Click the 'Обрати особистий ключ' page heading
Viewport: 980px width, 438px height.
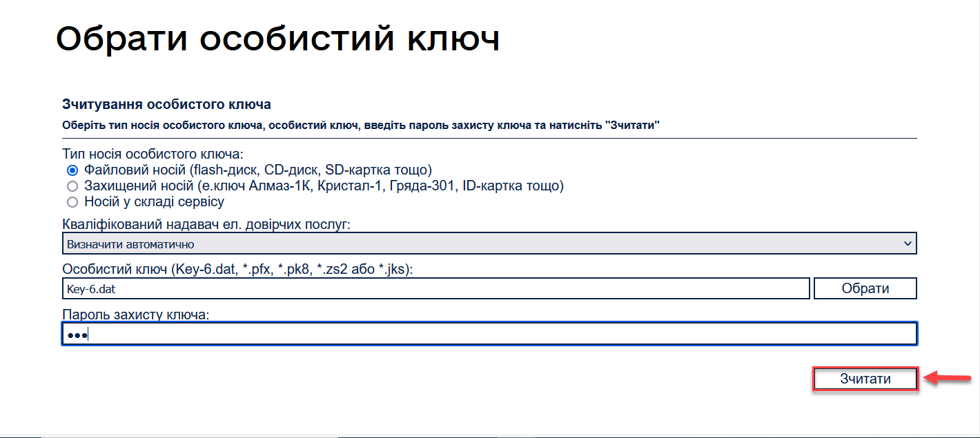(x=277, y=40)
